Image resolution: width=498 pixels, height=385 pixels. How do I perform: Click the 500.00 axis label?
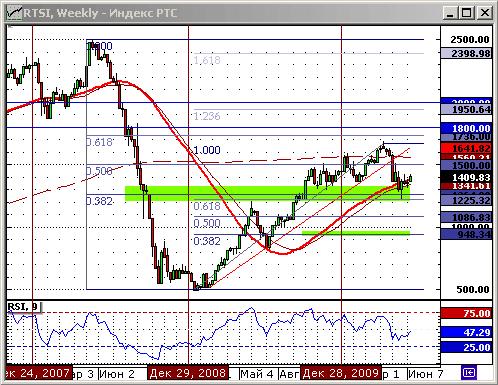473,289
